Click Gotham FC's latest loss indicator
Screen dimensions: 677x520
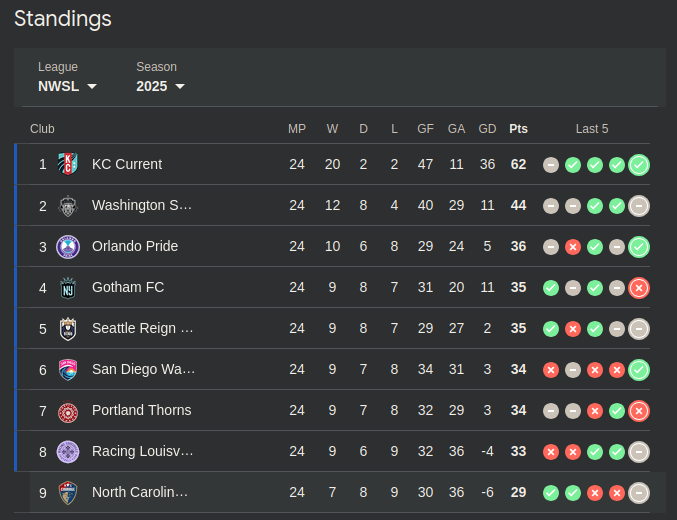point(640,288)
